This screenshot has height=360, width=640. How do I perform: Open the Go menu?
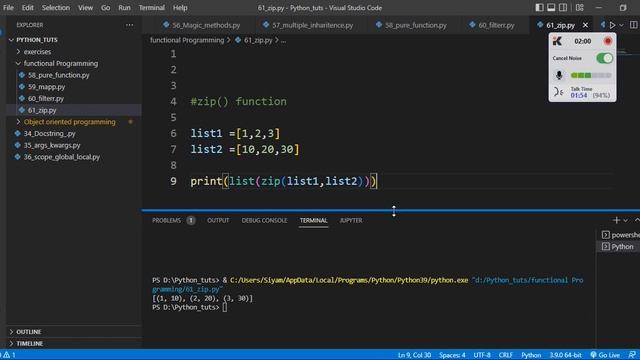pyautogui.click(x=105, y=8)
